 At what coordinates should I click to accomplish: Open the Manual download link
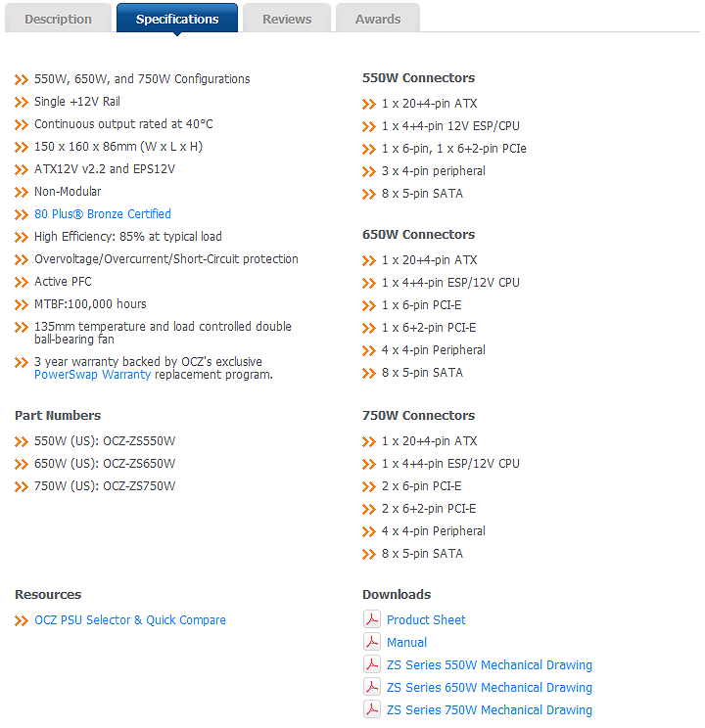pyautogui.click(x=406, y=643)
